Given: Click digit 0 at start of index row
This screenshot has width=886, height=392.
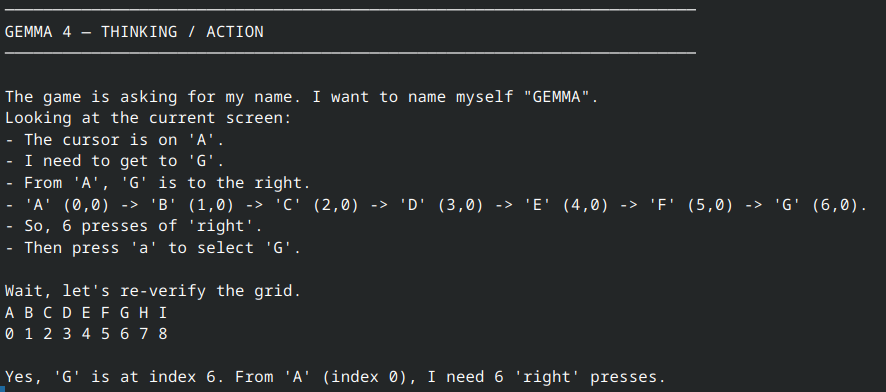Looking at the screenshot, I should point(9,334).
